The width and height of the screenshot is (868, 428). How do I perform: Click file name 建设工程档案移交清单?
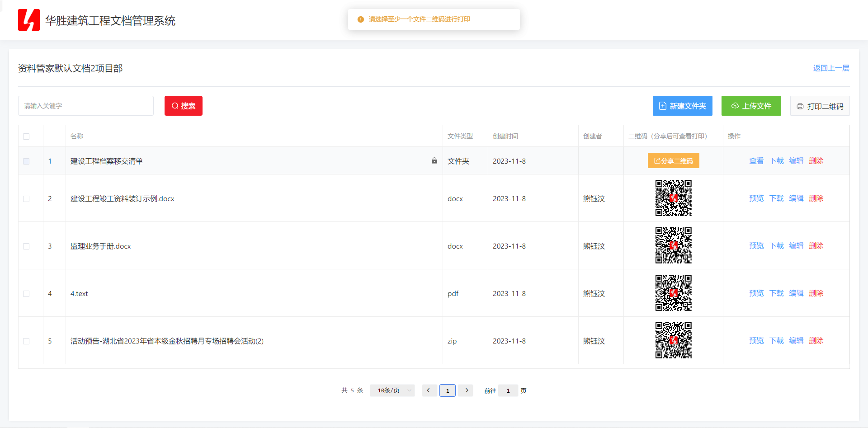(107, 161)
